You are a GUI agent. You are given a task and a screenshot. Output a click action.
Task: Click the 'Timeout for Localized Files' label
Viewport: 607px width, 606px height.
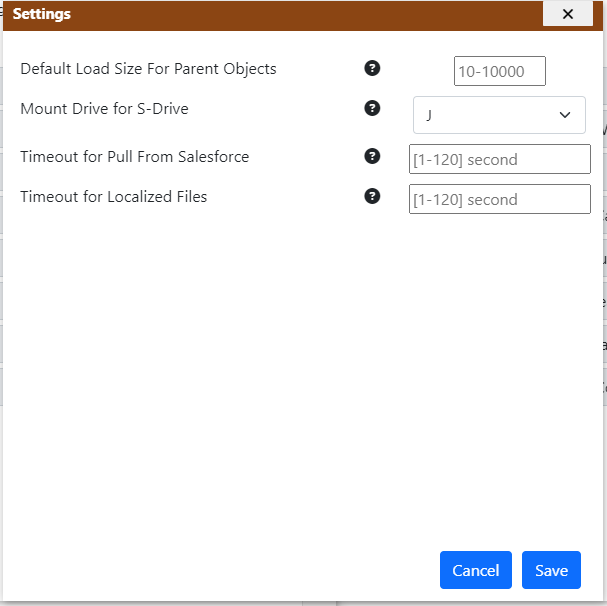[x=113, y=197]
